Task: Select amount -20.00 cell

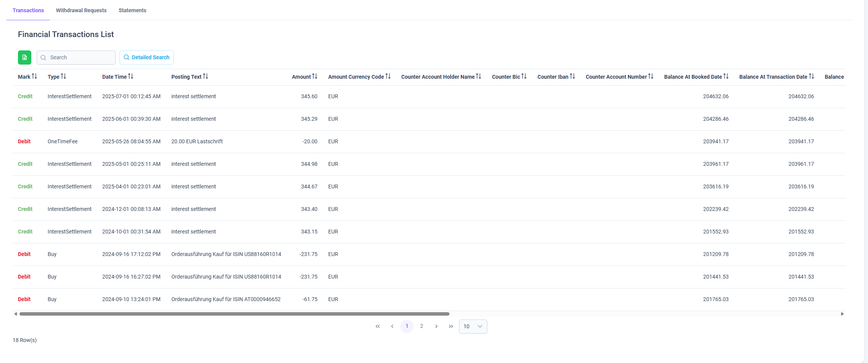Action: coord(310,141)
